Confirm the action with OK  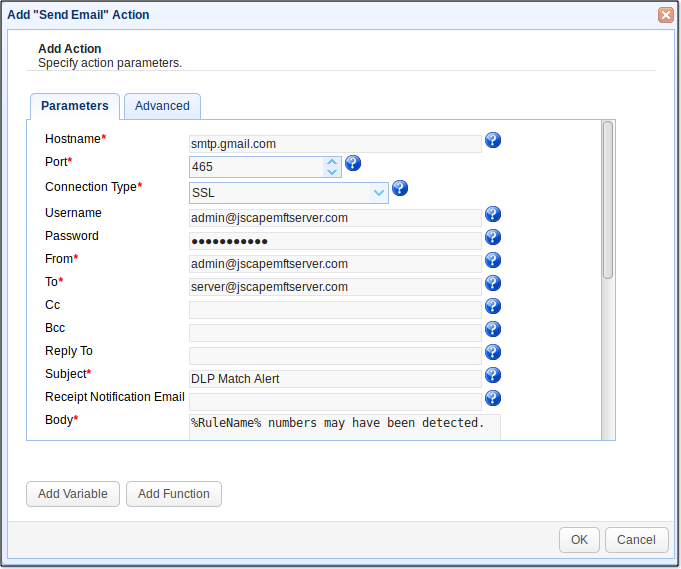pyautogui.click(x=579, y=540)
